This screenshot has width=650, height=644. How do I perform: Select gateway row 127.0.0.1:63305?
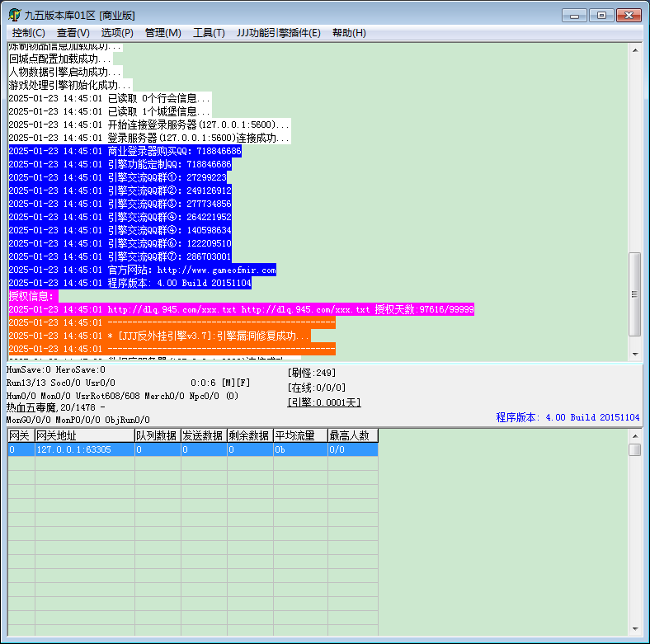click(193, 449)
